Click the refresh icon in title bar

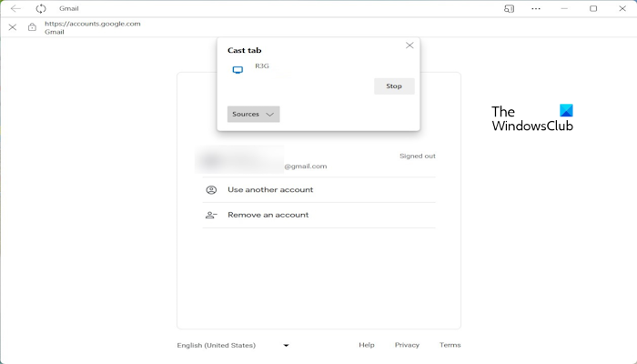click(41, 8)
